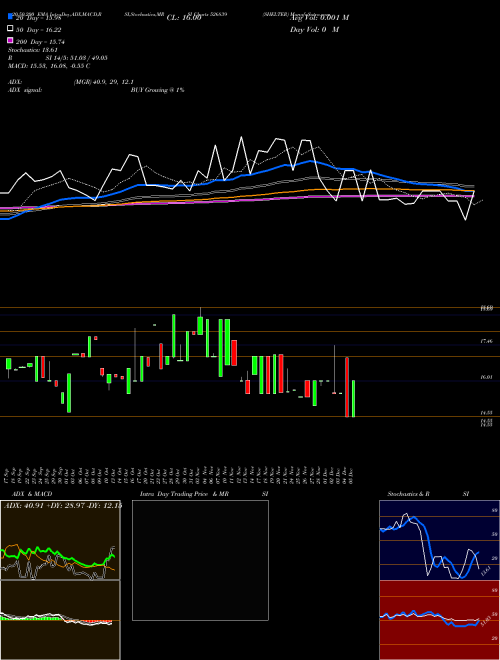Click the 'ADX & MACD' panel title
This screenshot has height=660, width=500.
[x=32, y=494]
